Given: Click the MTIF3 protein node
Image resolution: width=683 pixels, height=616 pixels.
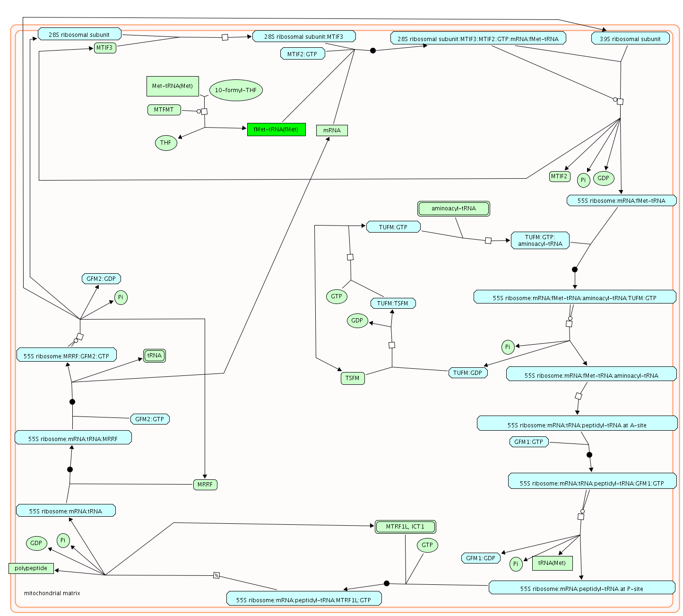Looking at the screenshot, I should tap(105, 48).
